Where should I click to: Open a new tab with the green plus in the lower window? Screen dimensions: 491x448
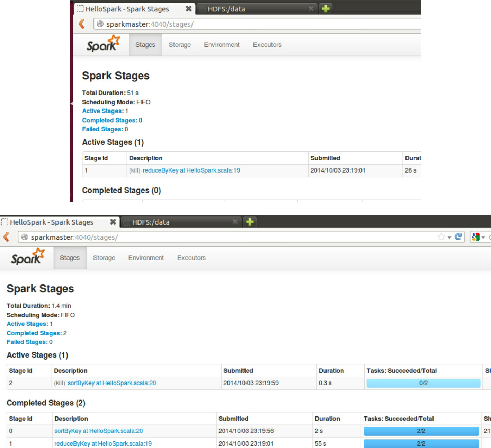click(250, 222)
